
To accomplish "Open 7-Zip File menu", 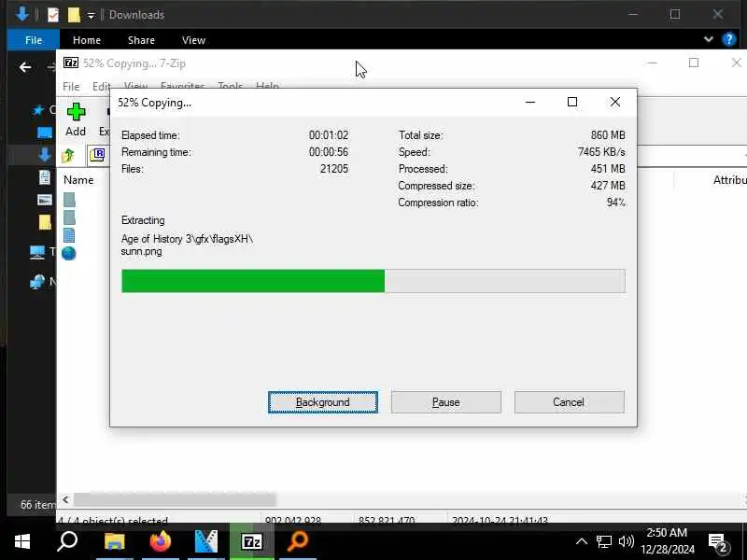I will point(71,86).
